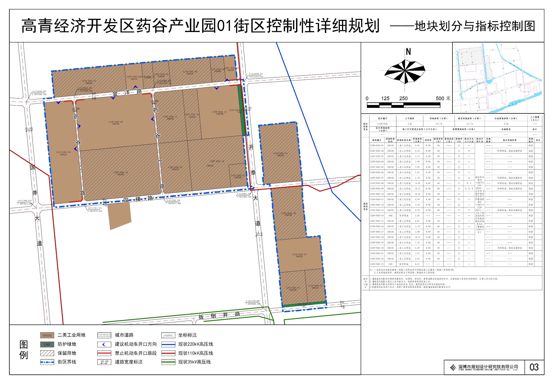Click the city road symbol in legend
Viewport: 554px width, 392px height.
pos(104,335)
